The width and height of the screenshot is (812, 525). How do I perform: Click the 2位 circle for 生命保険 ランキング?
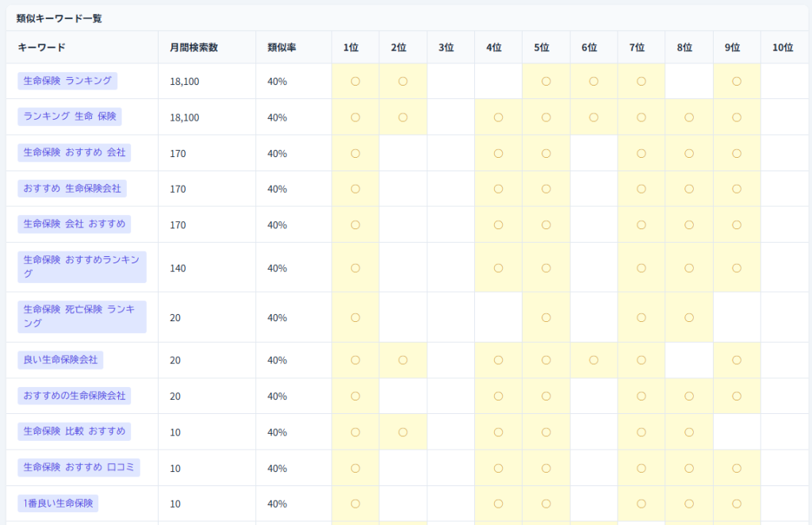(403, 81)
